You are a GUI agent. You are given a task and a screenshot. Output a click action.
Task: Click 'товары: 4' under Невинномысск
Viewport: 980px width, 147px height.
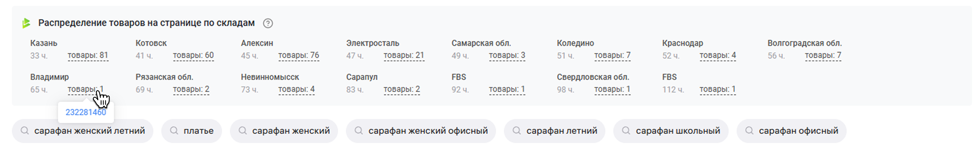click(x=296, y=89)
